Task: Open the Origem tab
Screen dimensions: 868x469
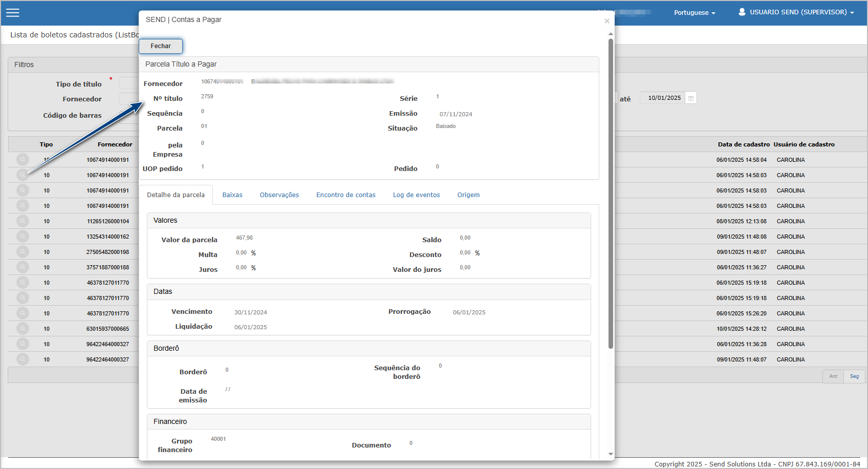Action: tap(468, 195)
